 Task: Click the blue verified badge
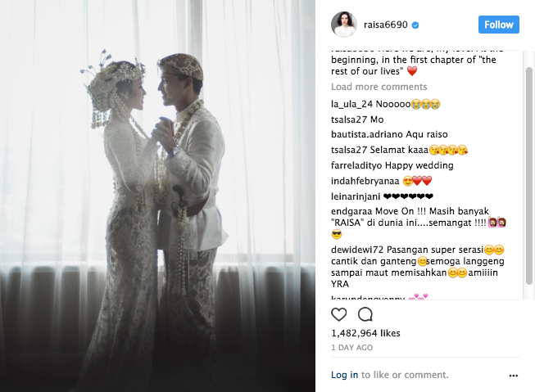415,25
